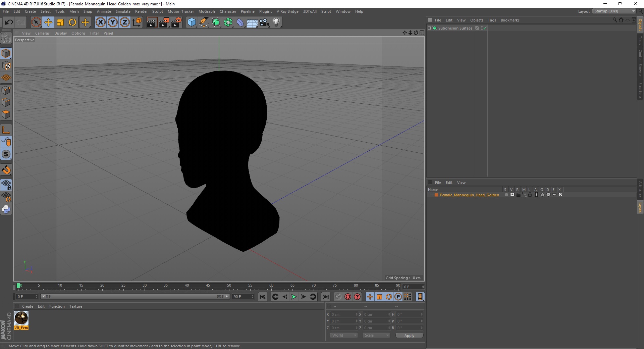This screenshot has height=349, width=644.
Task: Toggle Z axis lock
Action: point(125,22)
